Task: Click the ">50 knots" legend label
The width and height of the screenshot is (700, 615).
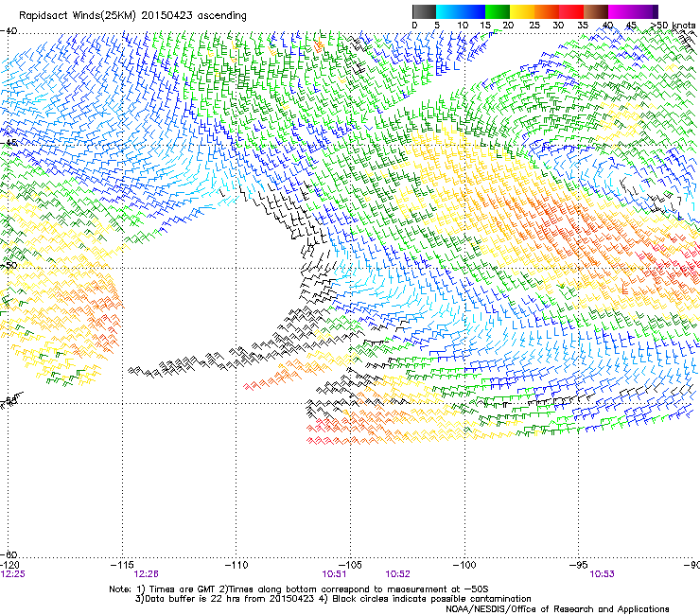Action: (x=673, y=26)
